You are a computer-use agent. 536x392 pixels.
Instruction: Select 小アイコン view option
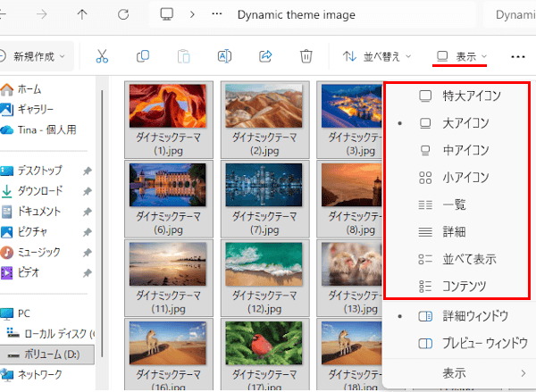click(x=456, y=178)
